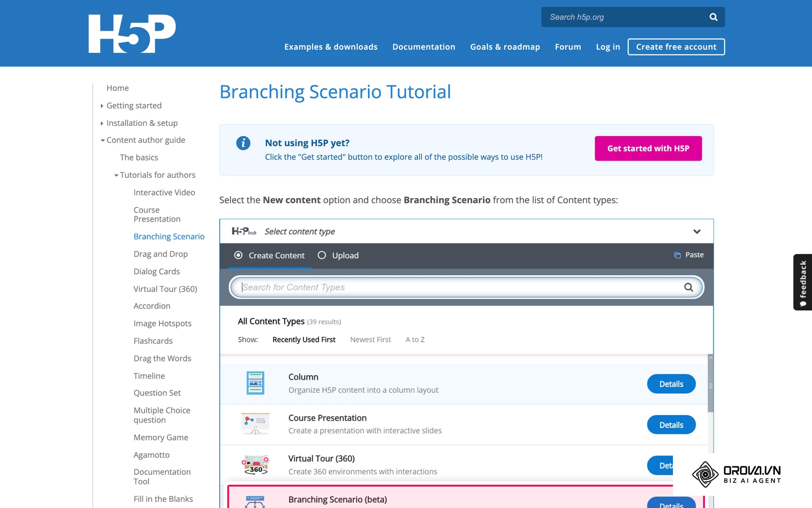Open Memory Game tutorial link

[160, 437]
